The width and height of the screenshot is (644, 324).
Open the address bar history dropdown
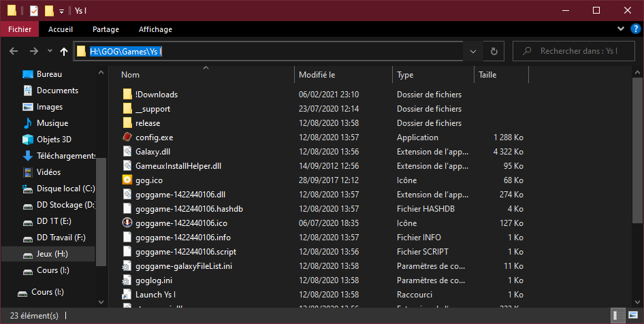pos(472,51)
